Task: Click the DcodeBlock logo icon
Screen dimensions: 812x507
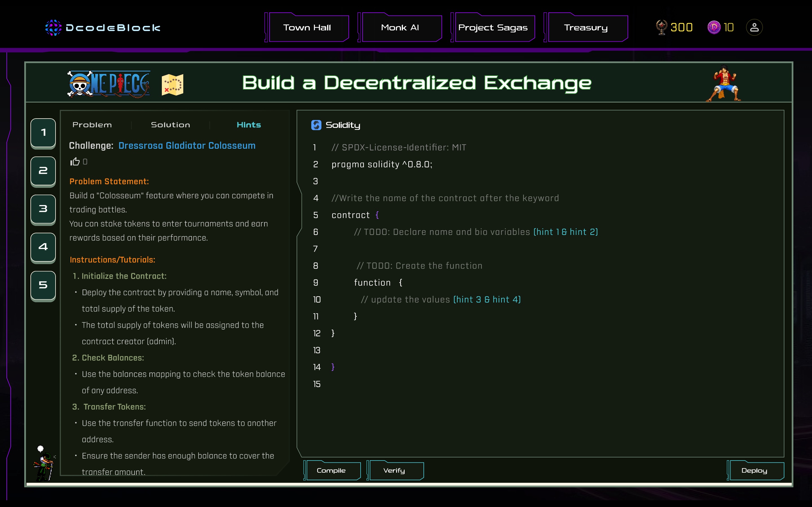Action: coord(53,28)
